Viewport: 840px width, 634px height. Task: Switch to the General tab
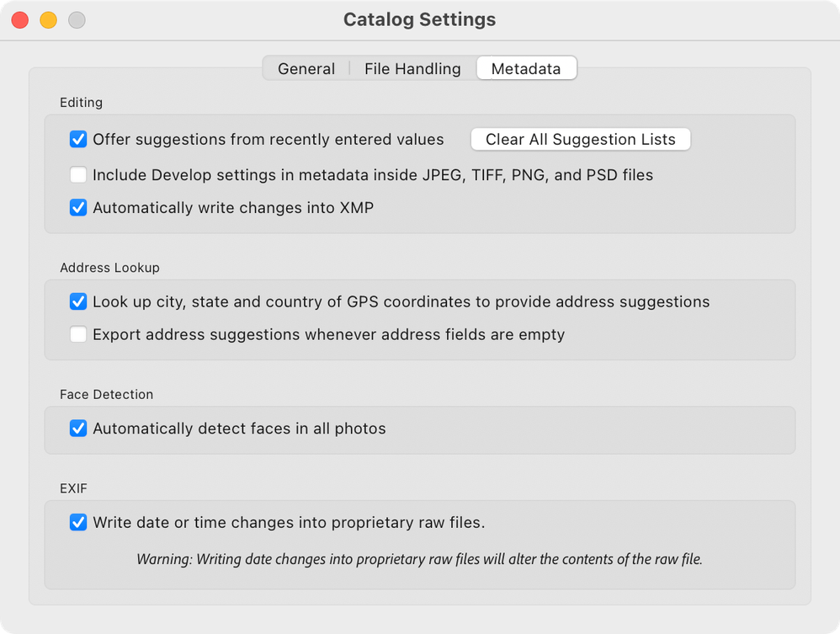306,69
